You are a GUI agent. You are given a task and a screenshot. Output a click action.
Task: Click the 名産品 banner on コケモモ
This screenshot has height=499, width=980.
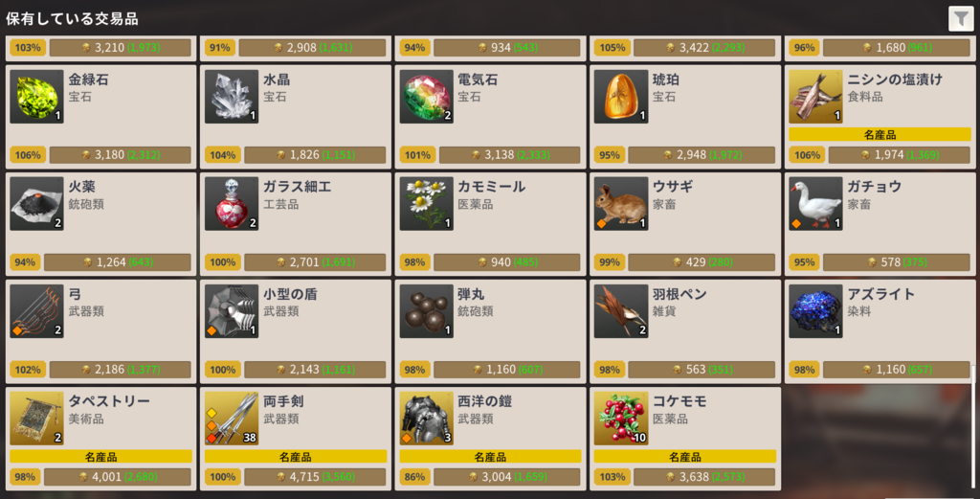point(685,457)
